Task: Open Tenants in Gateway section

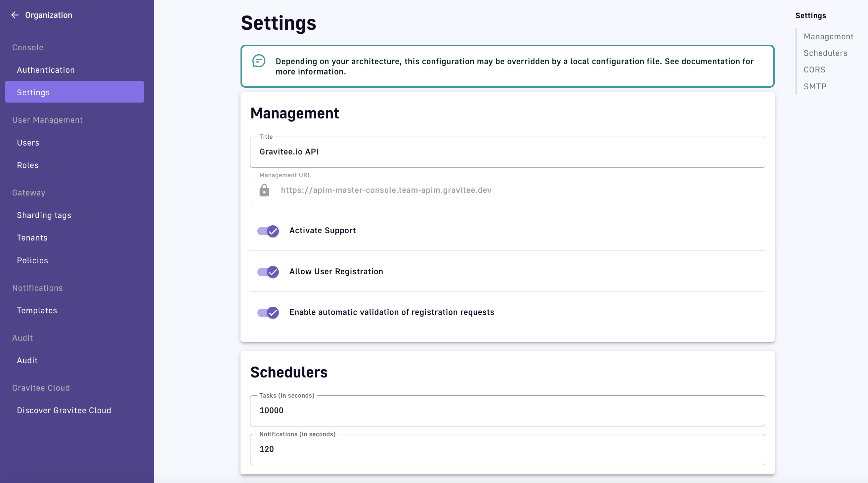Action: pyautogui.click(x=32, y=238)
